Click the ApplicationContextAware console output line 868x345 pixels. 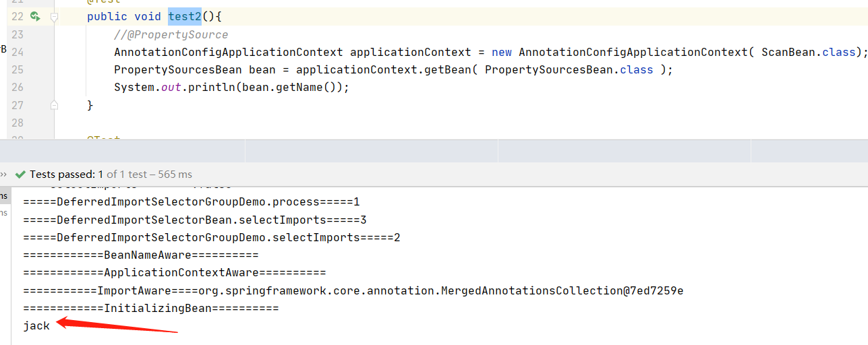[x=174, y=273]
